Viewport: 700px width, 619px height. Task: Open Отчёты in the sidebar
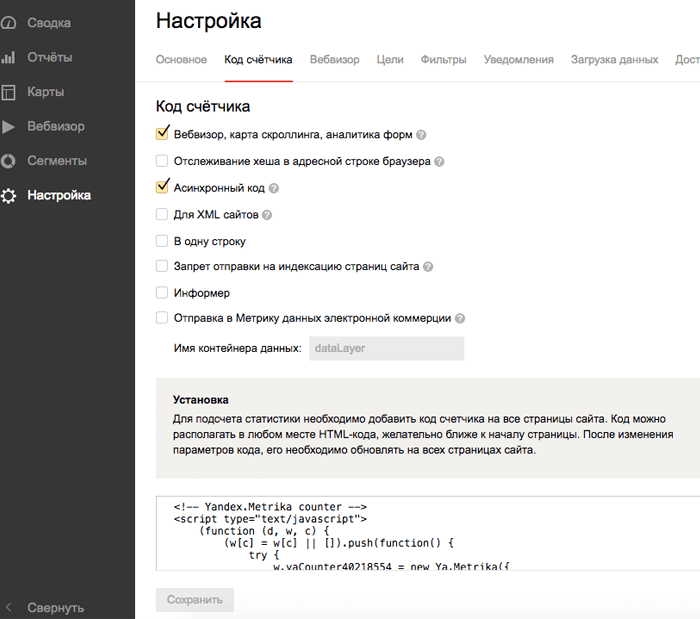click(x=50, y=57)
